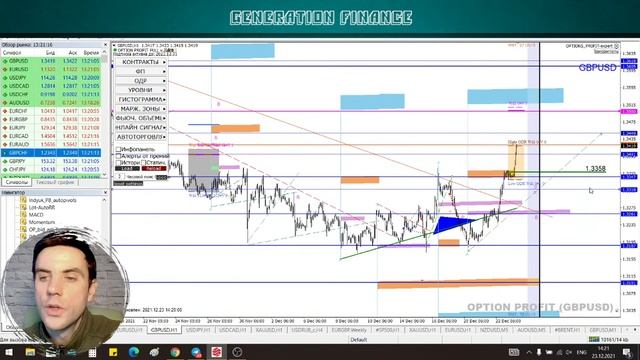Open the Windows notification center icon
This screenshot has height=360, width=640.
point(627,352)
